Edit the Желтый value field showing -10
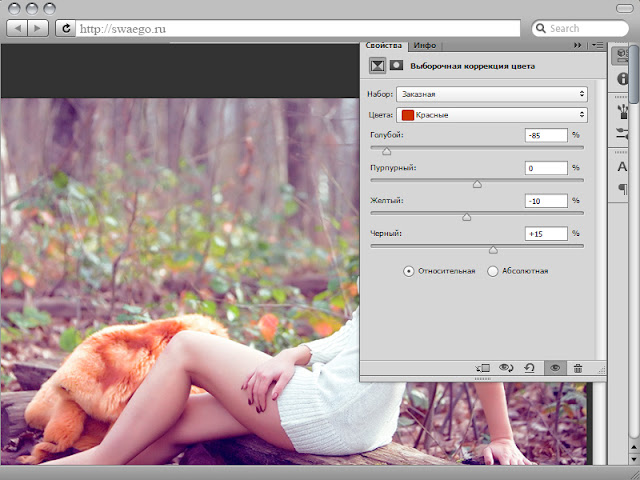 [546, 200]
